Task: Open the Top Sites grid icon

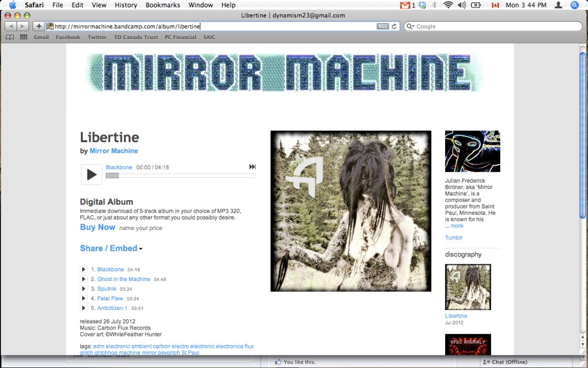Action: point(24,37)
